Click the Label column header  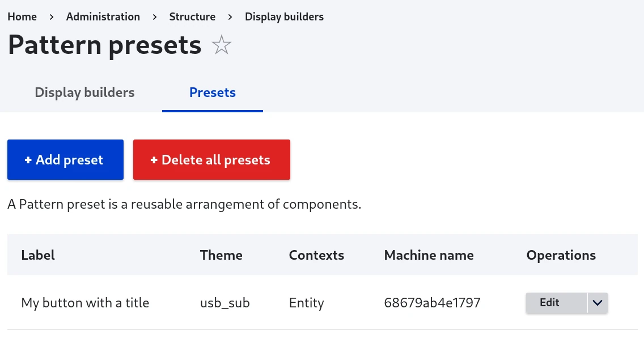pos(38,255)
